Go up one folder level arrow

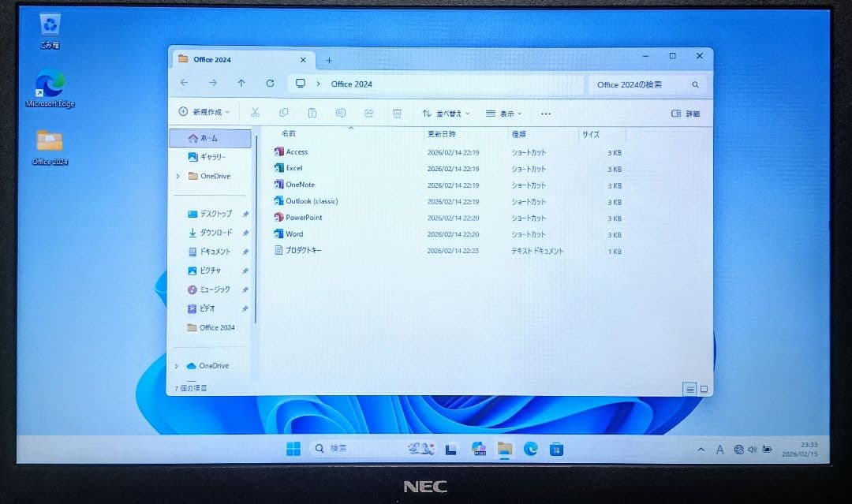241,83
